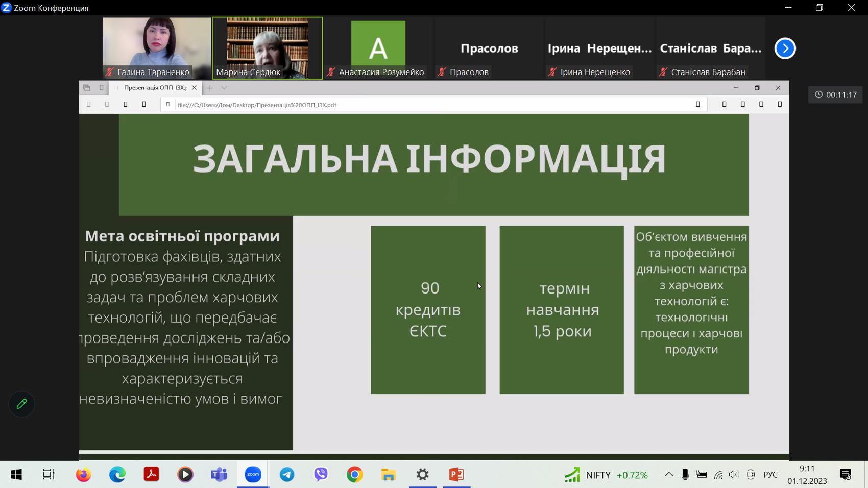The width and height of the screenshot is (868, 488).
Task: Toggle microphone icon in system tray
Action: point(685,475)
